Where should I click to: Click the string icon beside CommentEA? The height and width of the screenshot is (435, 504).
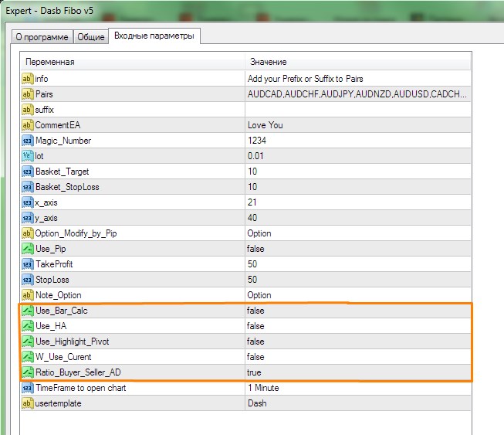(28, 125)
